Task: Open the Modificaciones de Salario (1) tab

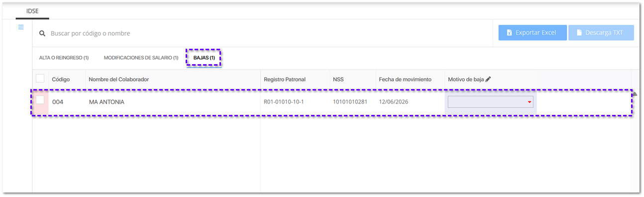Action: pos(141,58)
